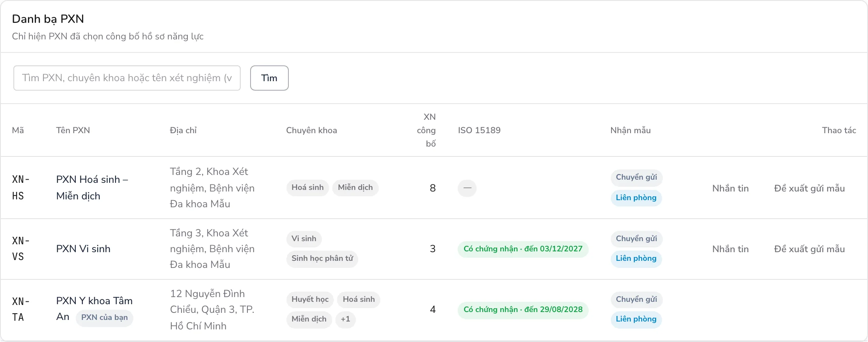Click Miễn dịch tag in XN-HS row
Viewport: 868px width, 342px height.
coord(355,188)
